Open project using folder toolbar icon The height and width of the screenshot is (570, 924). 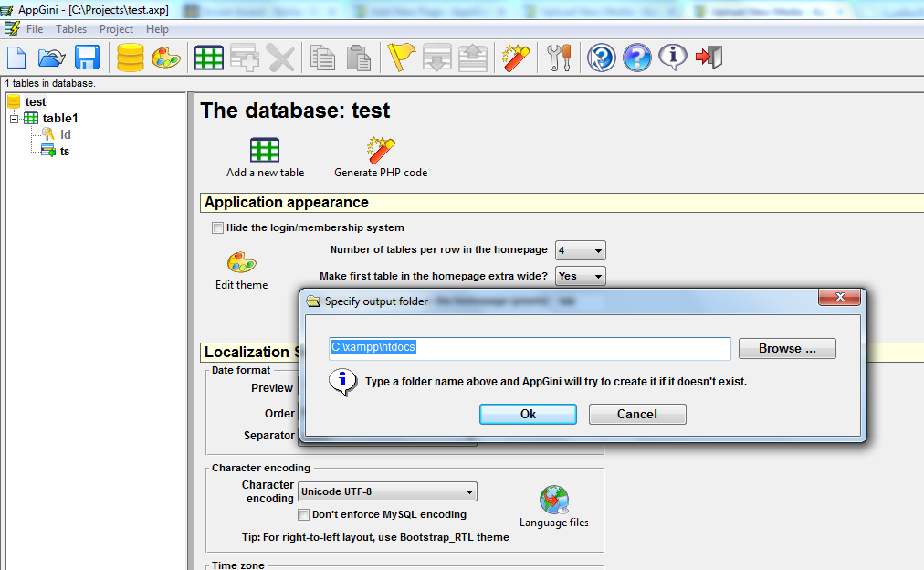point(51,58)
